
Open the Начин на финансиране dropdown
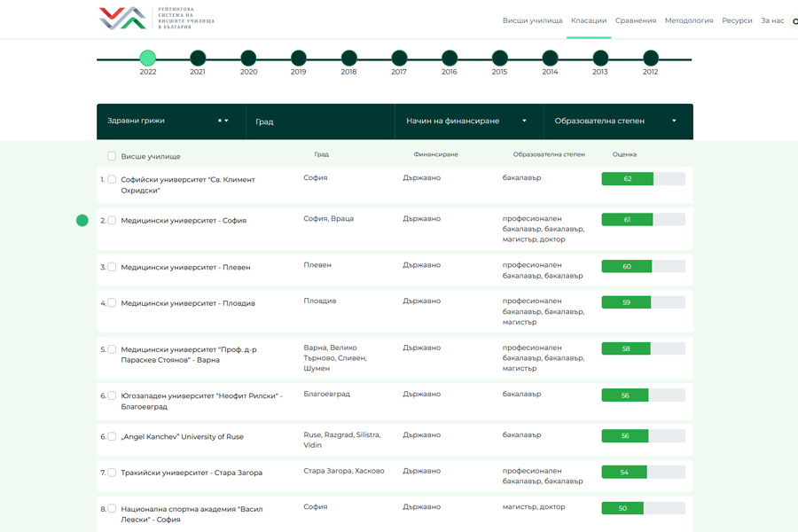pyautogui.click(x=469, y=121)
